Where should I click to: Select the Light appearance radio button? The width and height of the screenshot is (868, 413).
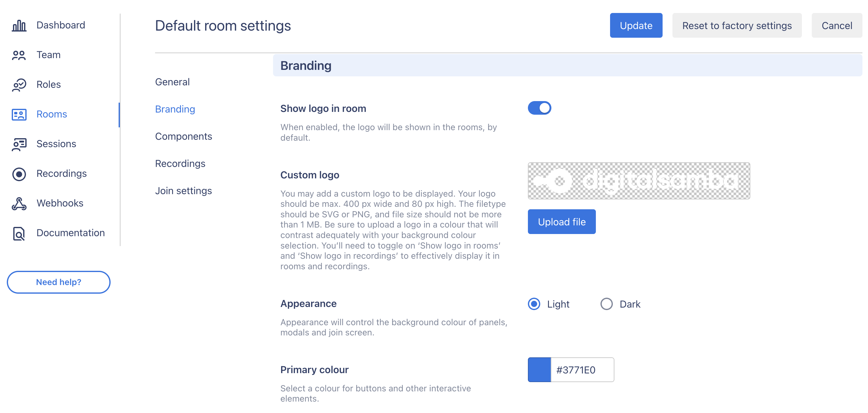[x=534, y=304]
